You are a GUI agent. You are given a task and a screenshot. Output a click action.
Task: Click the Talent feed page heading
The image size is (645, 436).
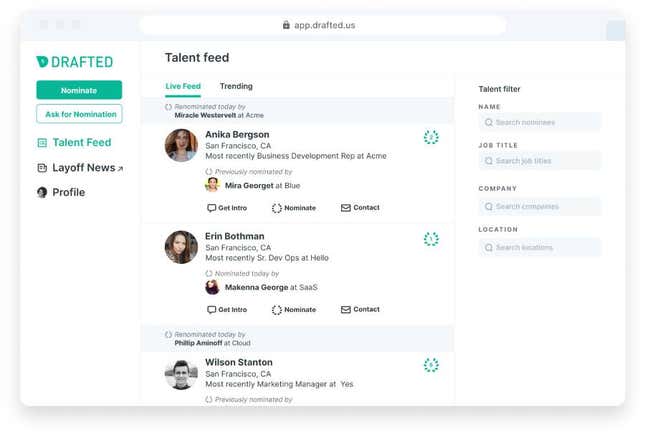pyautogui.click(x=197, y=58)
